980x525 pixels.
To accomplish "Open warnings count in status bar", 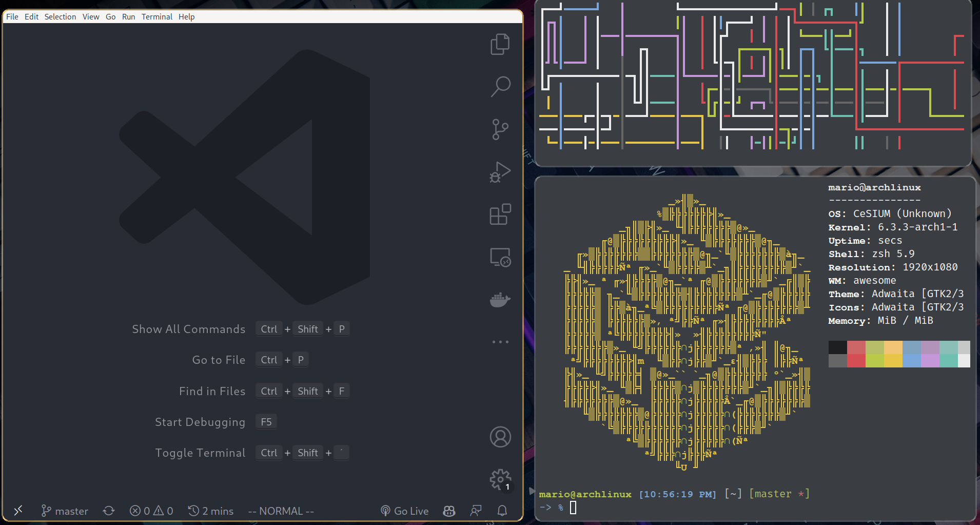I will coord(164,511).
